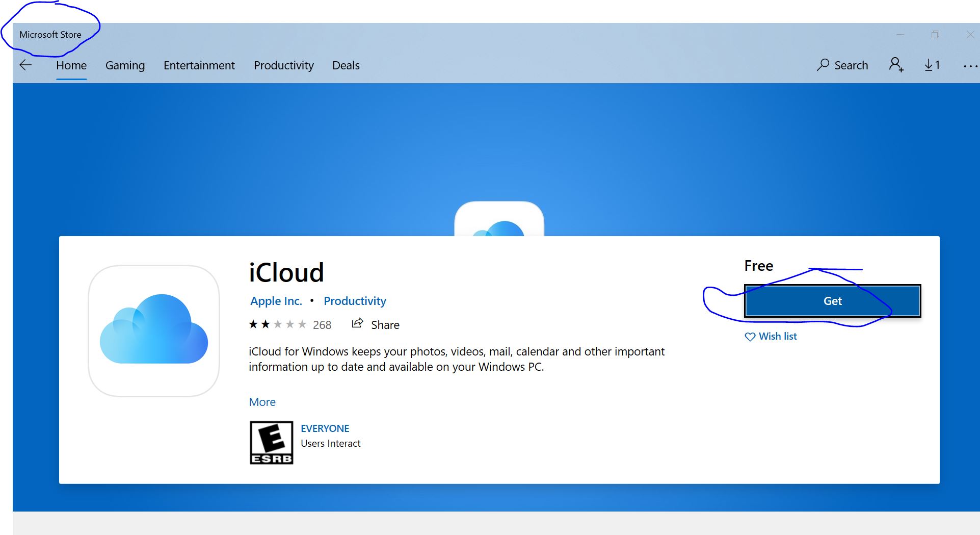Image resolution: width=980 pixels, height=535 pixels.
Task: Select the Productivity tab in navigation bar
Action: pyautogui.click(x=284, y=65)
